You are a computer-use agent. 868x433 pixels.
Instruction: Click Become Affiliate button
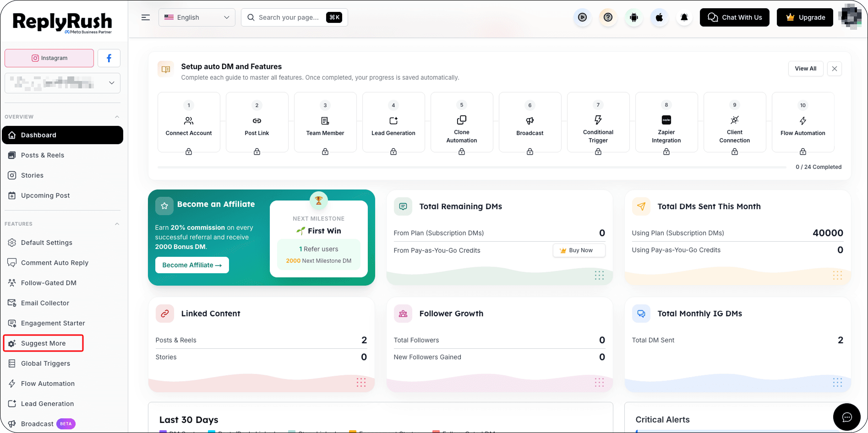click(192, 265)
